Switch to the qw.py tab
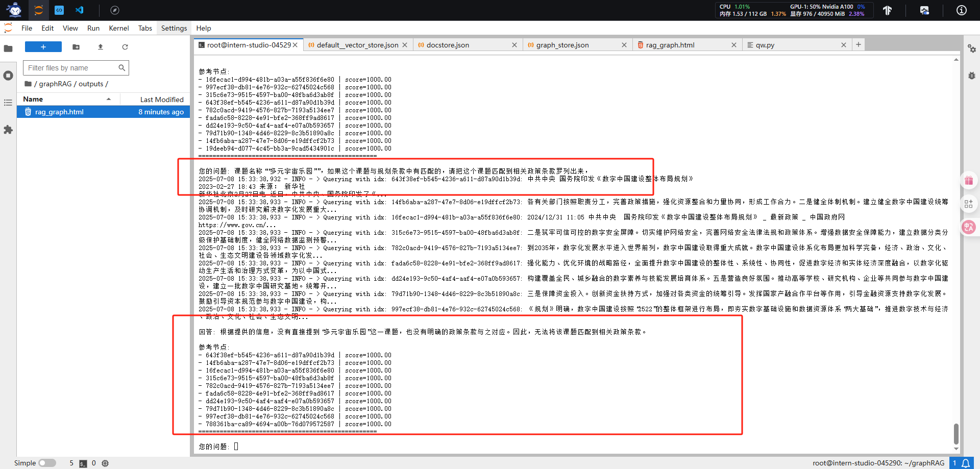The image size is (980, 469). click(766, 45)
